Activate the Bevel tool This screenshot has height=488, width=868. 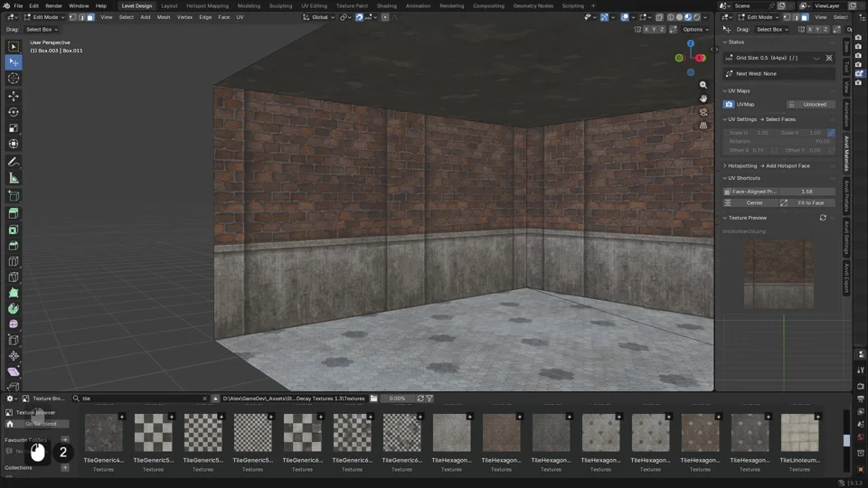(x=14, y=246)
